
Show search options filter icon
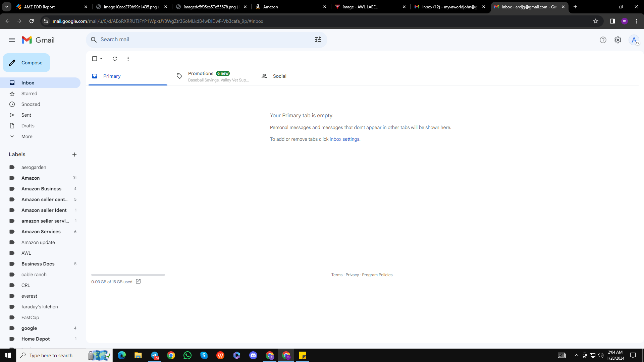pyautogui.click(x=318, y=40)
